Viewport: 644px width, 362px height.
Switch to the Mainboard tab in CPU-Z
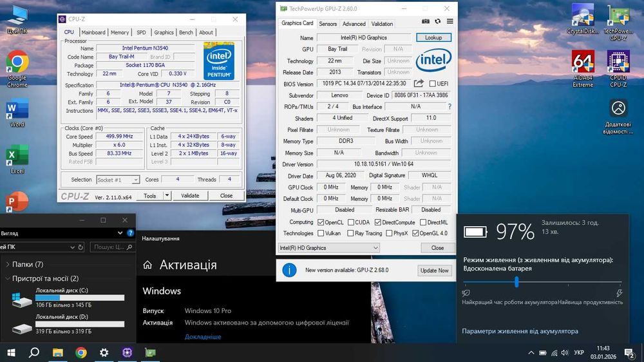tap(93, 32)
